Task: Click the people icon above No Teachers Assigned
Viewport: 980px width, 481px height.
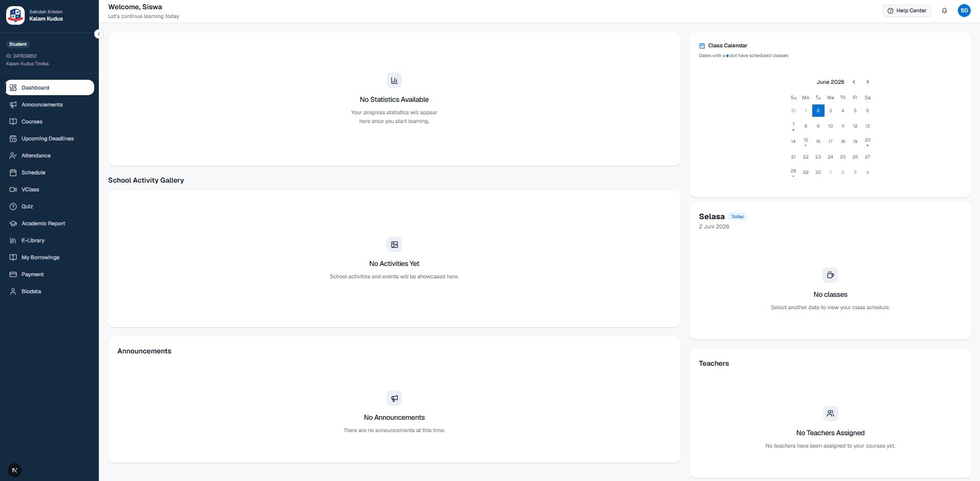Action: coord(830,414)
